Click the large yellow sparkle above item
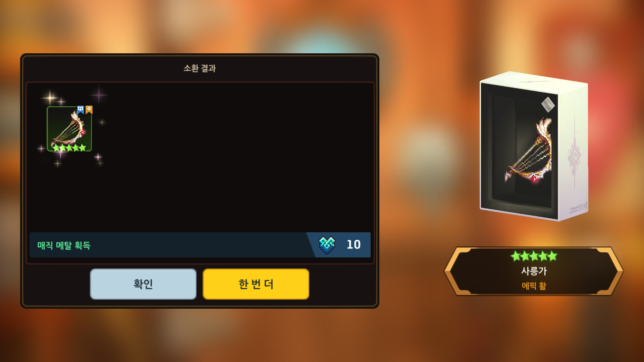644x362 pixels. [50, 98]
